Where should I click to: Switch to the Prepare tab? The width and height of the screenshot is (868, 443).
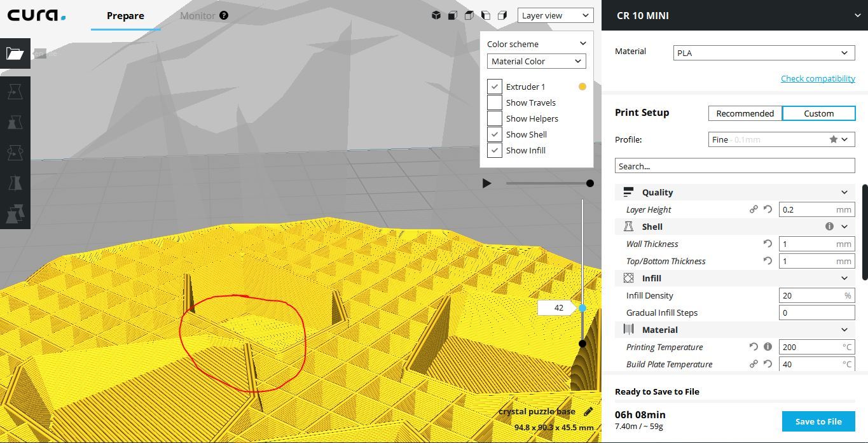tap(125, 15)
